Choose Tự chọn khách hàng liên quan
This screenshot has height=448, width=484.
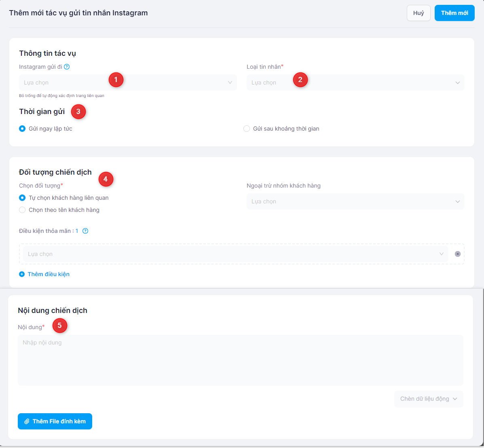23,198
